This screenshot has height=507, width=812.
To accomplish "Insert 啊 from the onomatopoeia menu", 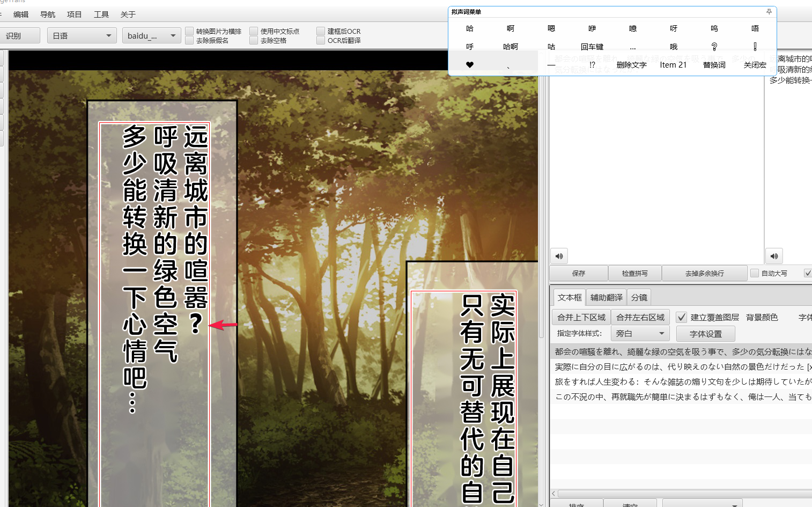I will point(511,28).
